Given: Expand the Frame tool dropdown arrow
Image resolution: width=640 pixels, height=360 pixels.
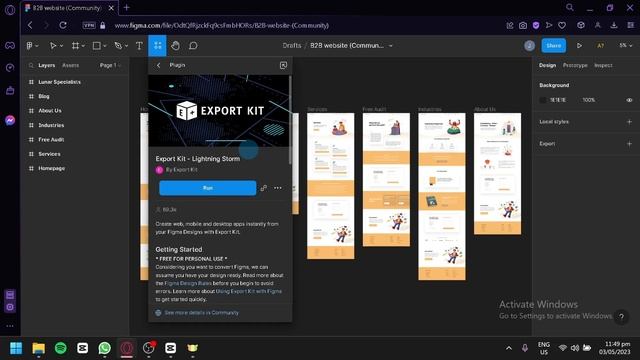Looking at the screenshot, I should point(83,46).
